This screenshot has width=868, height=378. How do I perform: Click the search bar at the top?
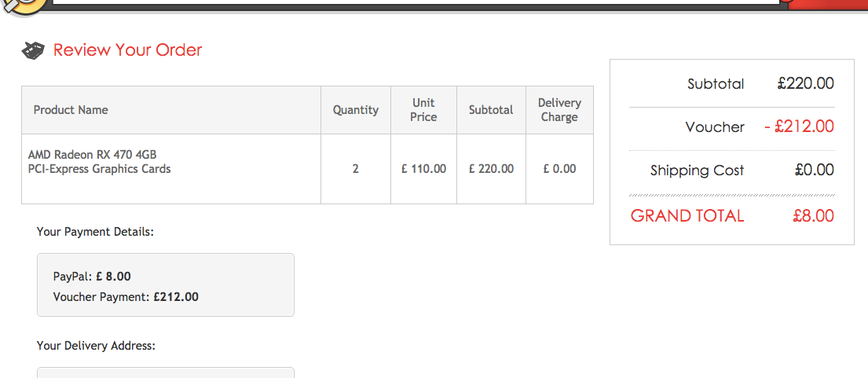tap(416, 3)
